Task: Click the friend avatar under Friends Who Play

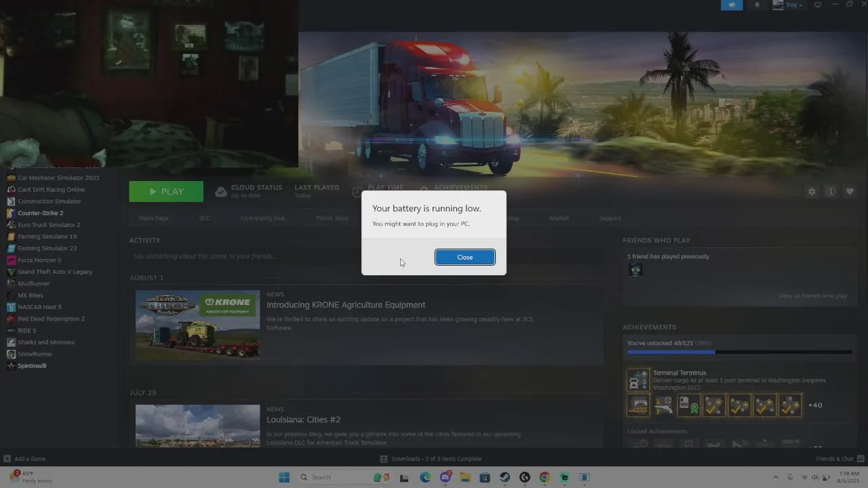Action: tap(635, 270)
